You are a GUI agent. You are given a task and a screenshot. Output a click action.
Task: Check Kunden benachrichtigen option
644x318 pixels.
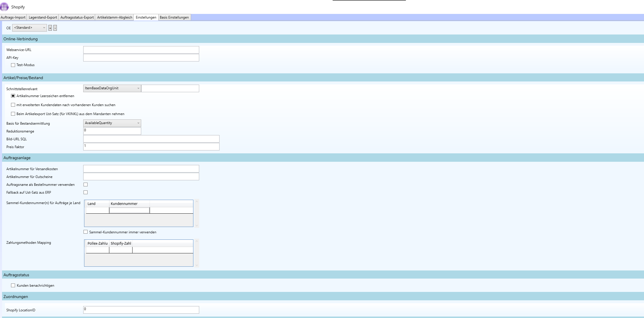coord(13,286)
